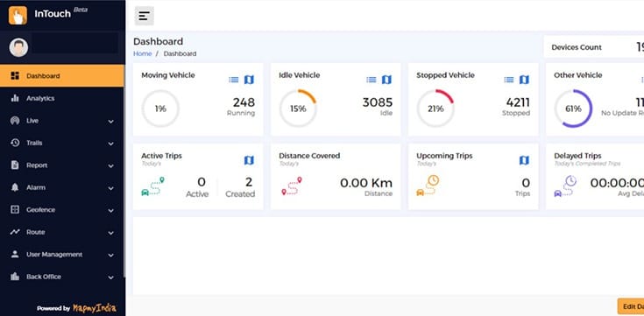Open the Trails menu item
This screenshot has width=644, height=316.
62,143
